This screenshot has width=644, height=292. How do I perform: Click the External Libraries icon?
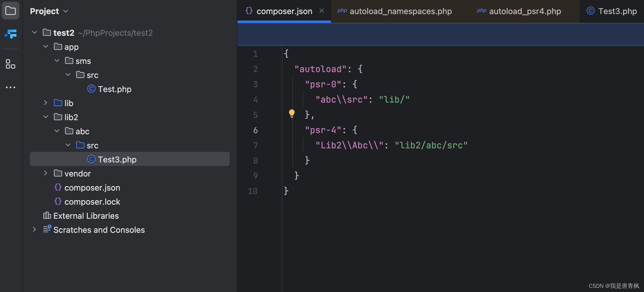47,215
